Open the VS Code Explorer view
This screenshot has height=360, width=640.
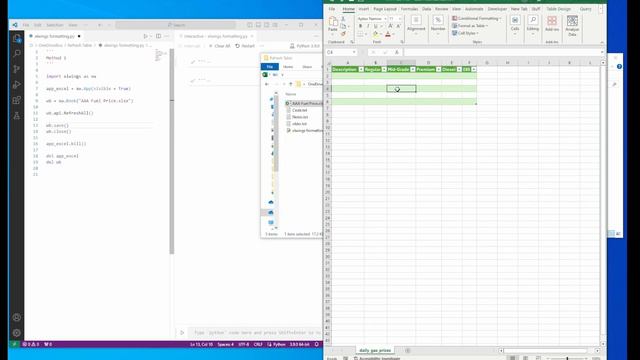tap(17, 38)
